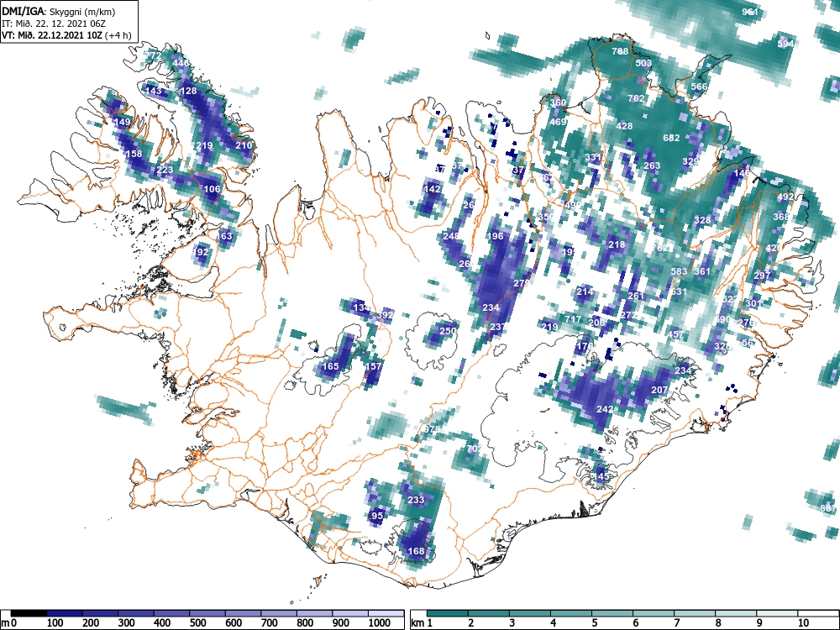Click the visibility value '143' on the map
This screenshot has width=840, height=630.
pyautogui.click(x=153, y=91)
